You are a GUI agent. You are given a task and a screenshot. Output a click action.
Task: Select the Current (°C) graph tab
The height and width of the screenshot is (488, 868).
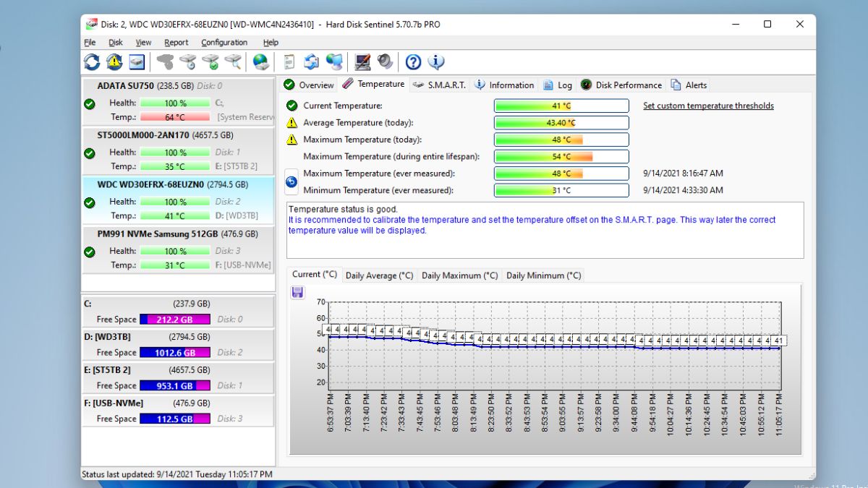[x=315, y=275]
